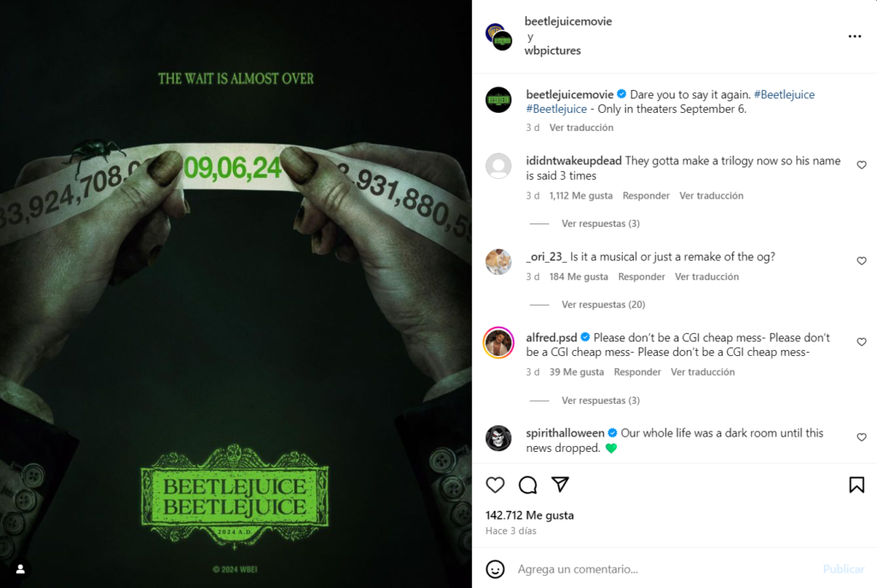Image resolution: width=877 pixels, height=588 pixels.
Task: Expand Ver respuestas (20) replies
Action: pos(603,305)
